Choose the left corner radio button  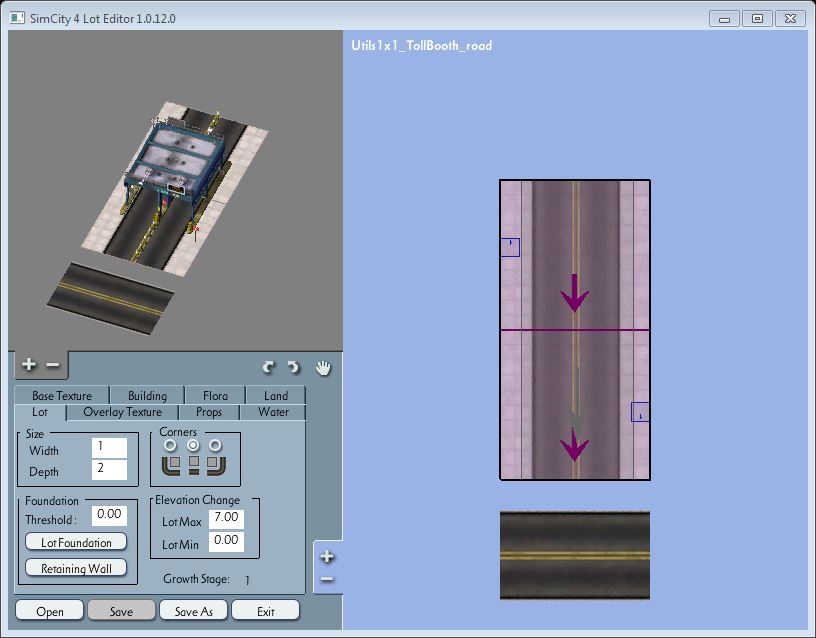tap(170, 445)
